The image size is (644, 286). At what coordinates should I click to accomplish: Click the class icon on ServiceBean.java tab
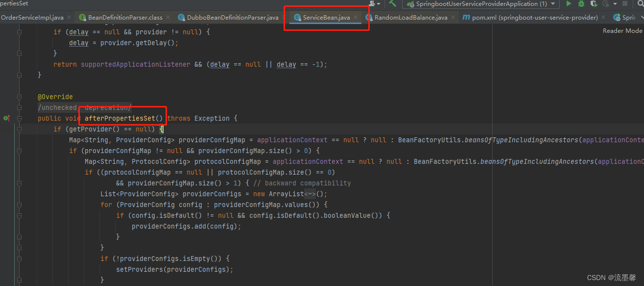[x=297, y=18]
